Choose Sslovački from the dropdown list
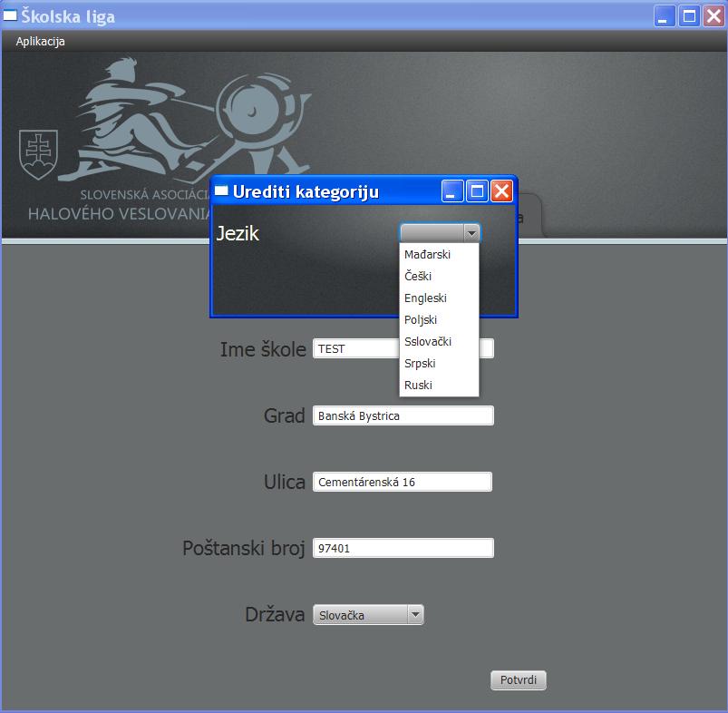The width and height of the screenshot is (728, 713). [439, 342]
